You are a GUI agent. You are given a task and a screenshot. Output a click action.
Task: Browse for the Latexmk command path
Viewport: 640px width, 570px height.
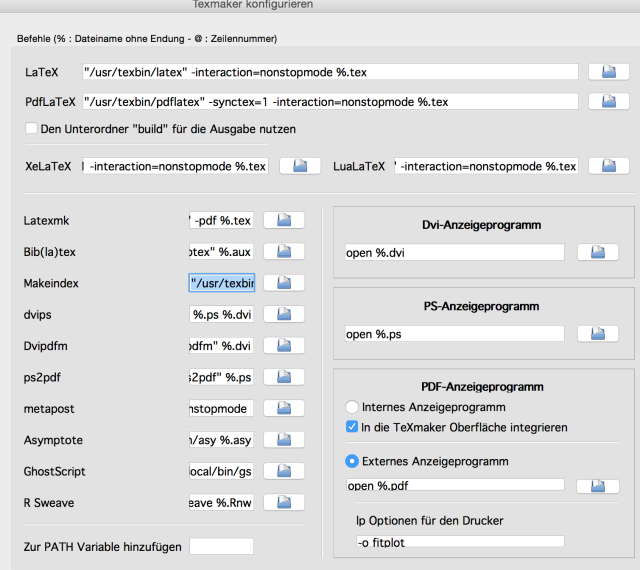pyautogui.click(x=284, y=220)
